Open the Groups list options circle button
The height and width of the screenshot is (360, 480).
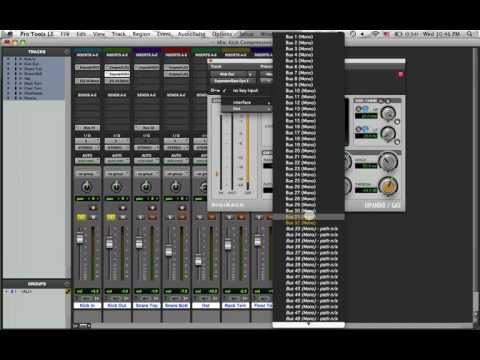coord(67,284)
